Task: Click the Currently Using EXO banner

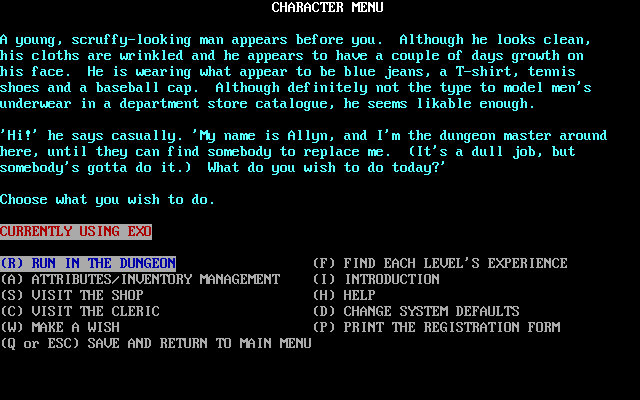Action: click(76, 231)
